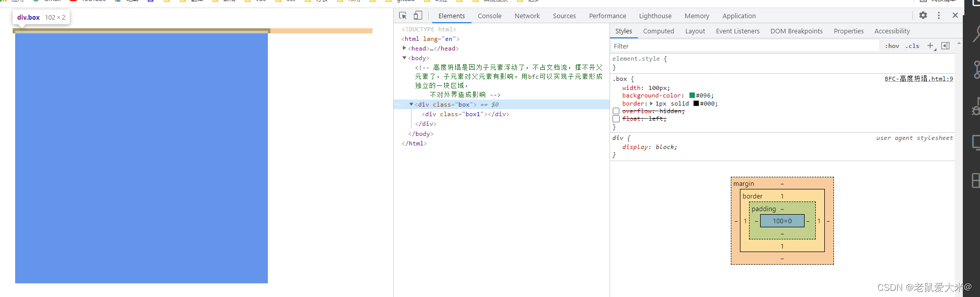Open the .cls class editor
The height and width of the screenshot is (297, 980).
point(912,46)
